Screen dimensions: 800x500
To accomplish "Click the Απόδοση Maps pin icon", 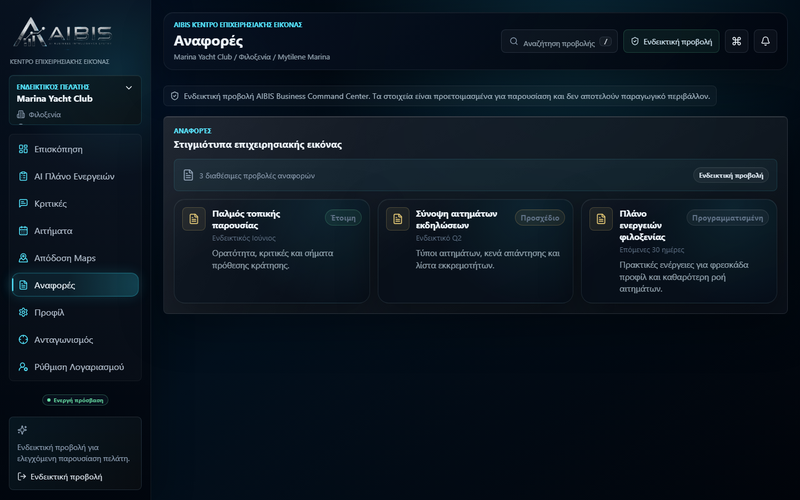I will 23,258.
